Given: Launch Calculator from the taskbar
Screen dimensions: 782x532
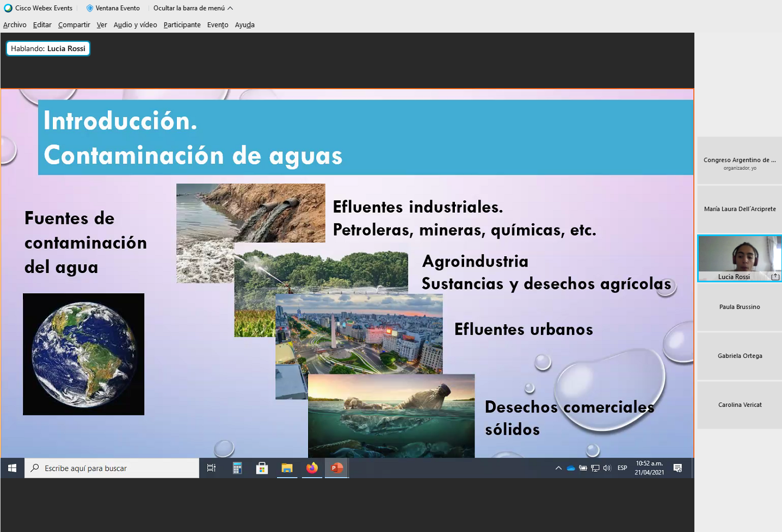Looking at the screenshot, I should pos(237,468).
